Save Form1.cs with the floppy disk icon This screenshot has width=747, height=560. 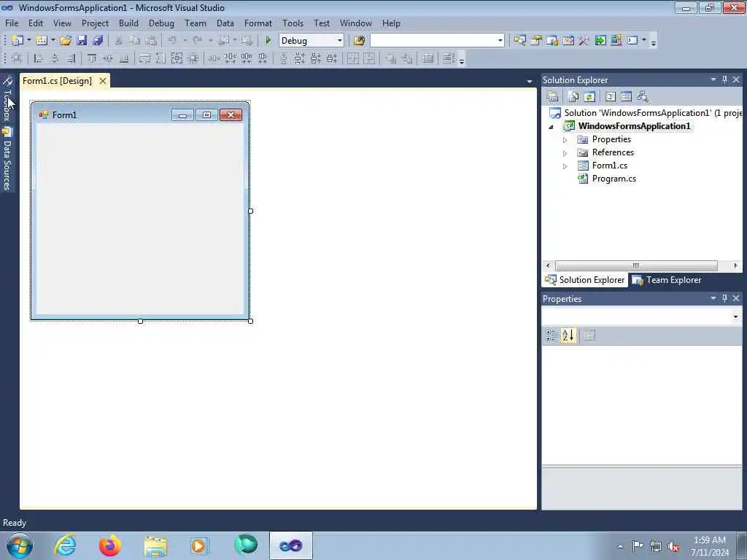click(x=82, y=41)
